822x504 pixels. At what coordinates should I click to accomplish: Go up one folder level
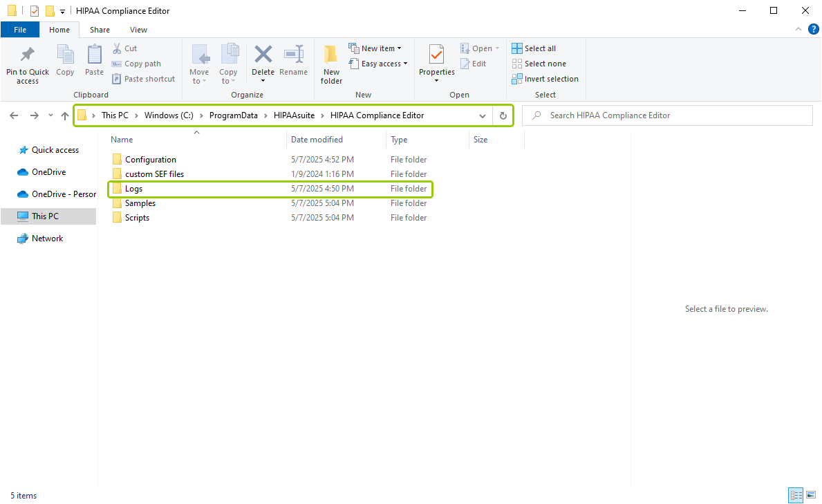click(x=64, y=115)
